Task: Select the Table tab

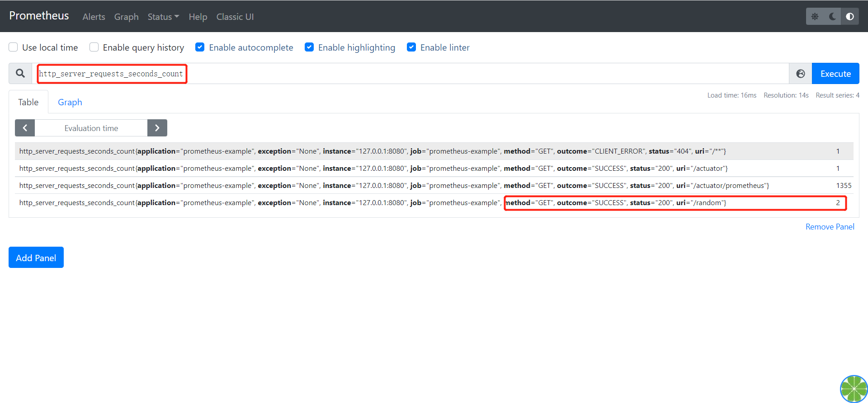Action: (x=28, y=102)
